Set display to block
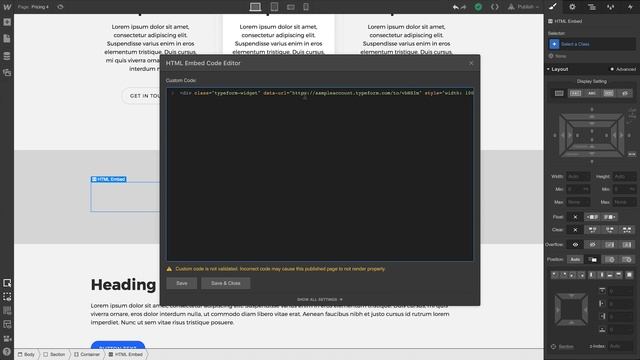640x360 pixels. (x=559, y=93)
